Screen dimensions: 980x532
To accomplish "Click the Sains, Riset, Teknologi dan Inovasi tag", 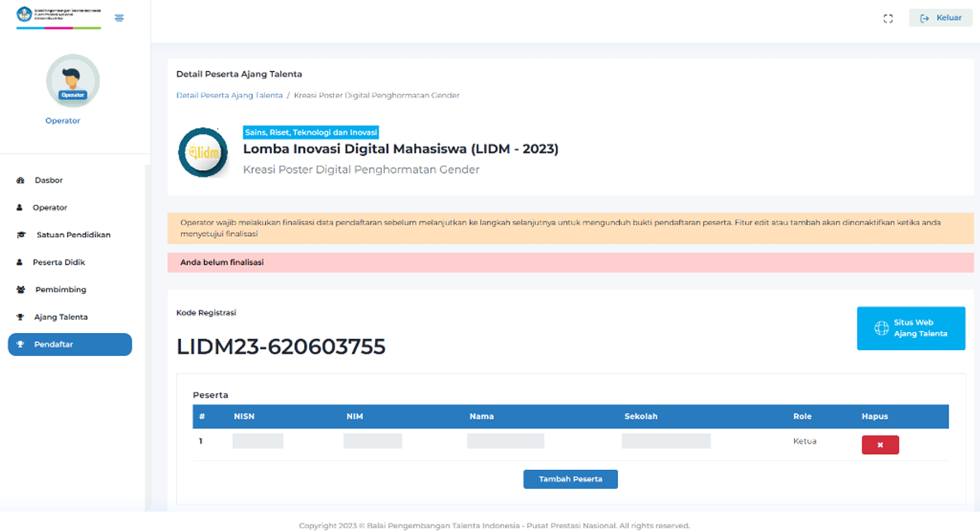I will click(311, 132).
